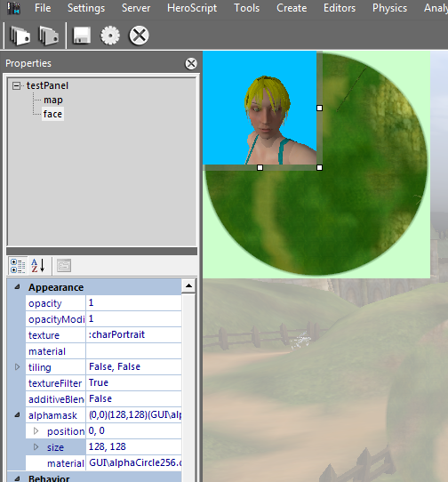Collapse the testPanel tree node
448x482 pixels.
click(16, 85)
